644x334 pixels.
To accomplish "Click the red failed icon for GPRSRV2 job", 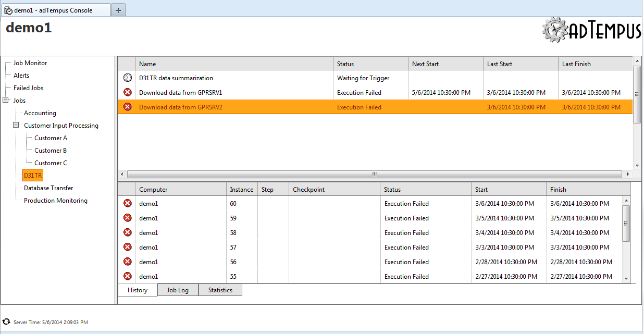I will coord(128,107).
